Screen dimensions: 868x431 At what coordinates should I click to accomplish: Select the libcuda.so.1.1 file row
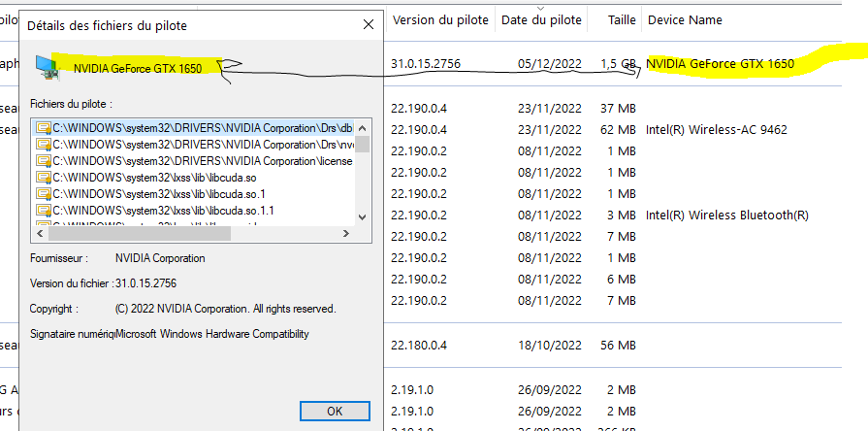click(x=194, y=211)
